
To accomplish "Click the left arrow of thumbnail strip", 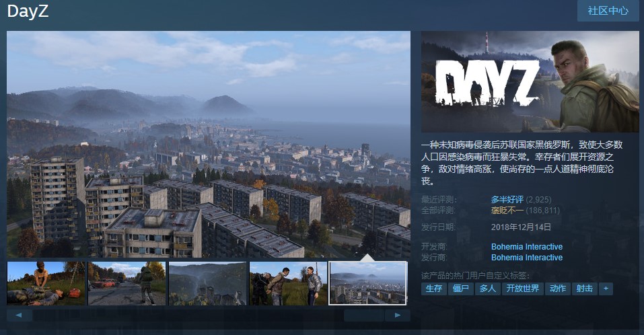I will pos(19,315).
